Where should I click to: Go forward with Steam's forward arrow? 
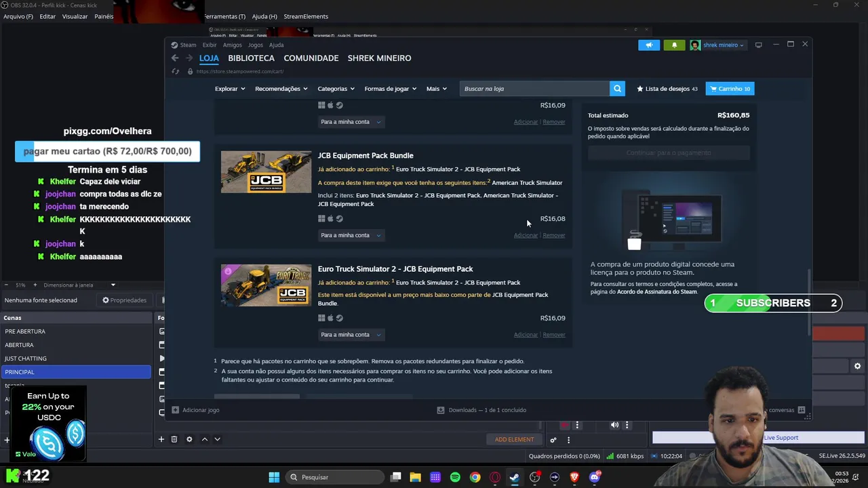click(189, 58)
